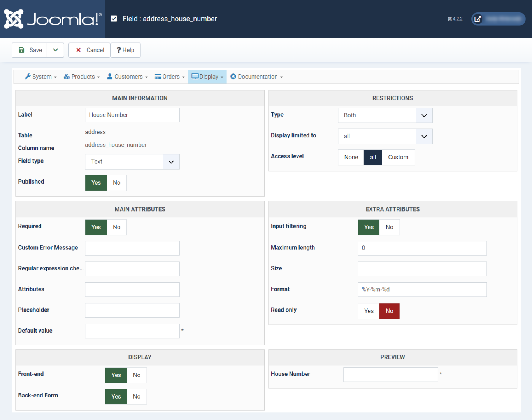This screenshot has height=420, width=532.
Task: Set Published to Yes
Action: pos(96,183)
